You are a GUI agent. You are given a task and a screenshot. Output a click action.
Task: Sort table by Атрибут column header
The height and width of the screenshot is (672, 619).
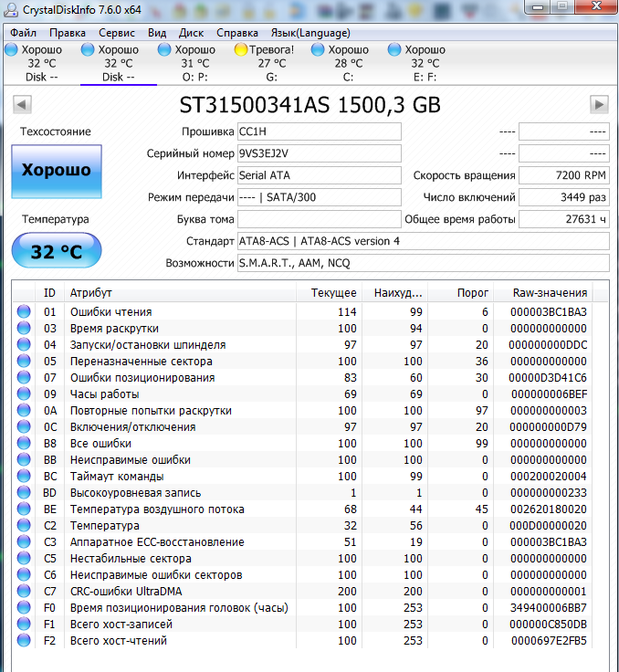click(x=180, y=293)
